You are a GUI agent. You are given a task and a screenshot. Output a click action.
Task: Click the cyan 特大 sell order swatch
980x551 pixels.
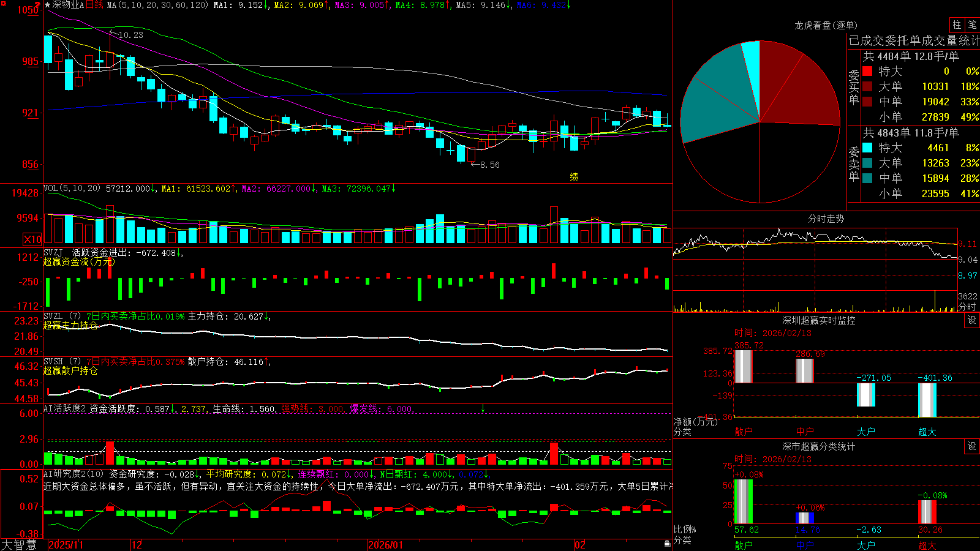point(867,148)
